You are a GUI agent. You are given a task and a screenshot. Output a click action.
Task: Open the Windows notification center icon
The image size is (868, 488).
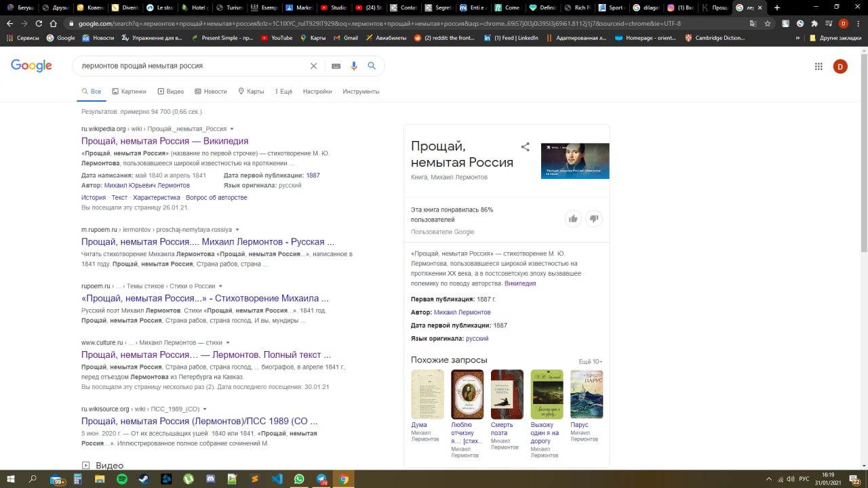(856, 479)
